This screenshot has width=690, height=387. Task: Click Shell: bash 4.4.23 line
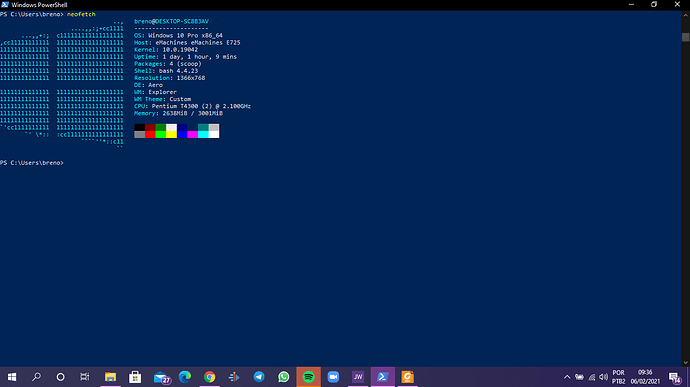click(x=166, y=70)
